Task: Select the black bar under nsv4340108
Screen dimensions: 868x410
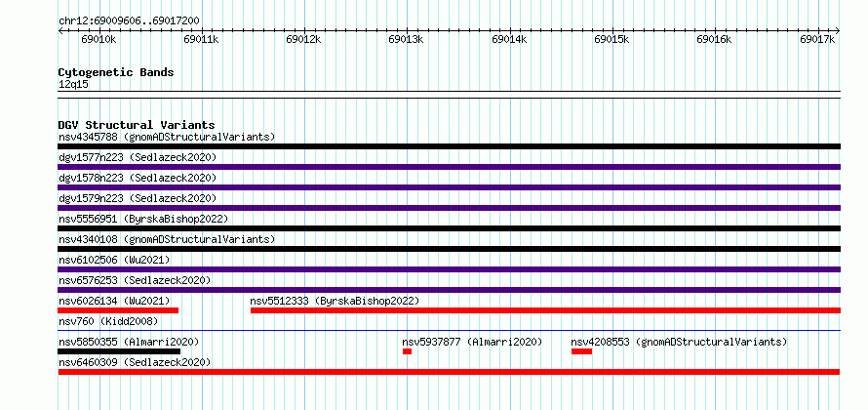Action: coord(450,249)
